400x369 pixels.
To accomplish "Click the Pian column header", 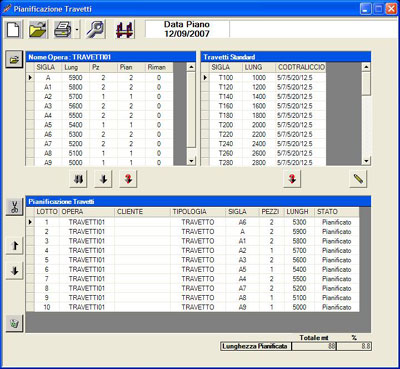I will [131, 67].
